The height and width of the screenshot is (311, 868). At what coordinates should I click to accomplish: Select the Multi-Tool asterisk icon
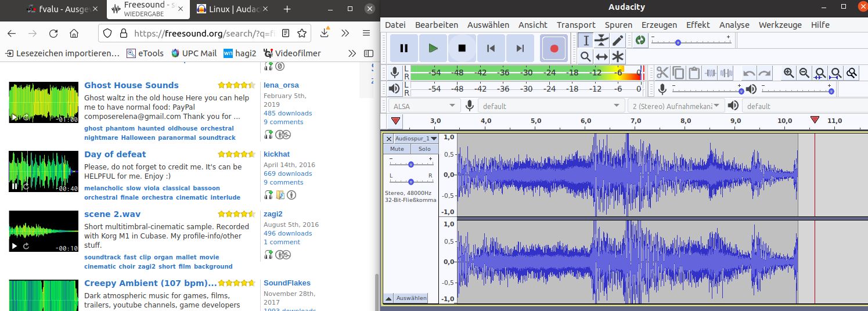click(x=618, y=56)
